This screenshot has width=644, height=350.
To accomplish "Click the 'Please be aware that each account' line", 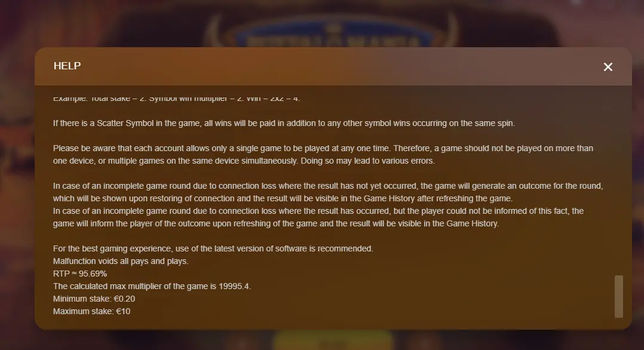I will point(323,148).
